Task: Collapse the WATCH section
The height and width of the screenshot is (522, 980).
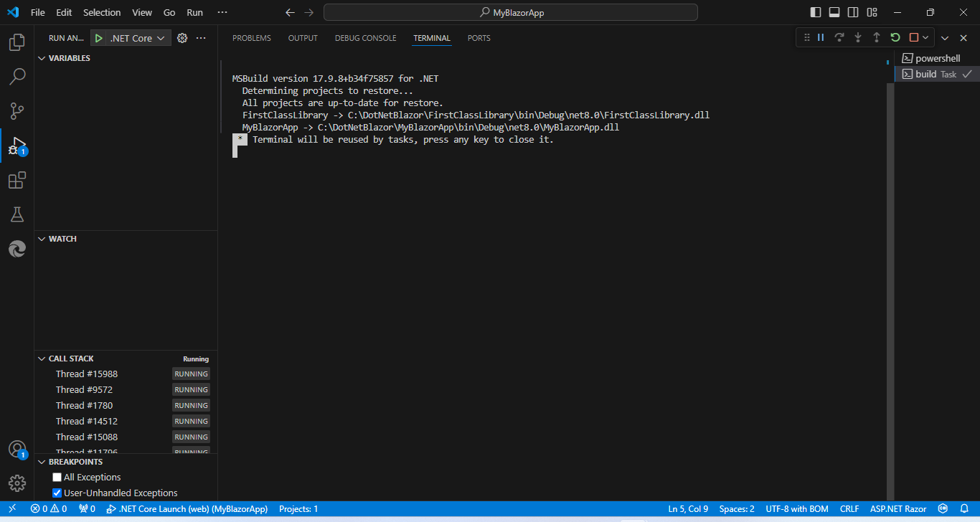Action: tap(41, 238)
